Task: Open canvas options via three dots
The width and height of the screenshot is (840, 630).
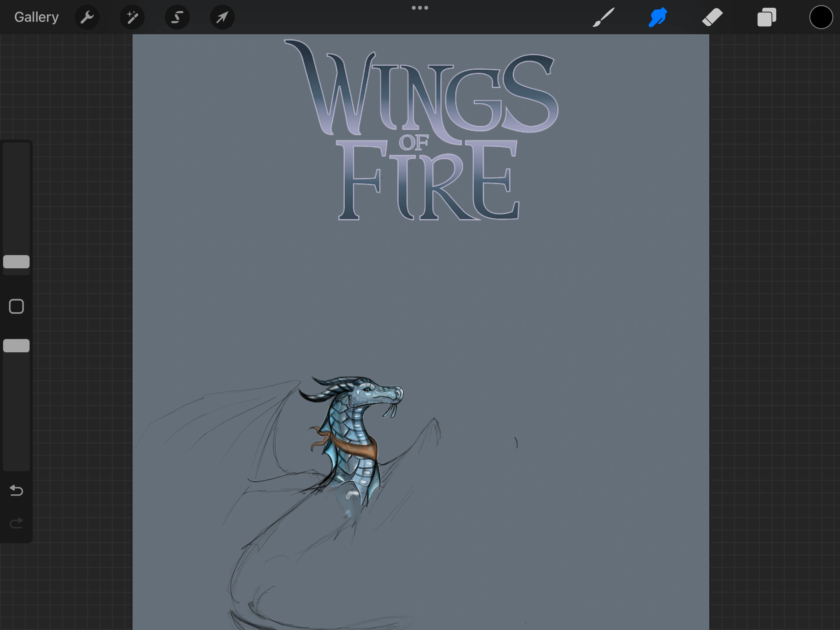Action: (x=420, y=7)
